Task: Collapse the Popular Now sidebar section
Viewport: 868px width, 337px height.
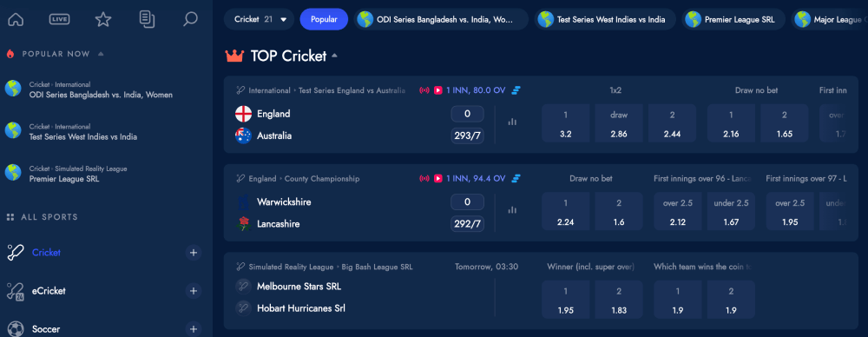Action: [x=101, y=54]
